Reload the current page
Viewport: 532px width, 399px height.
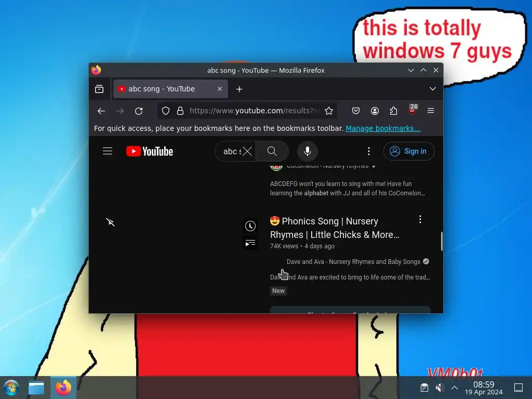(x=139, y=111)
